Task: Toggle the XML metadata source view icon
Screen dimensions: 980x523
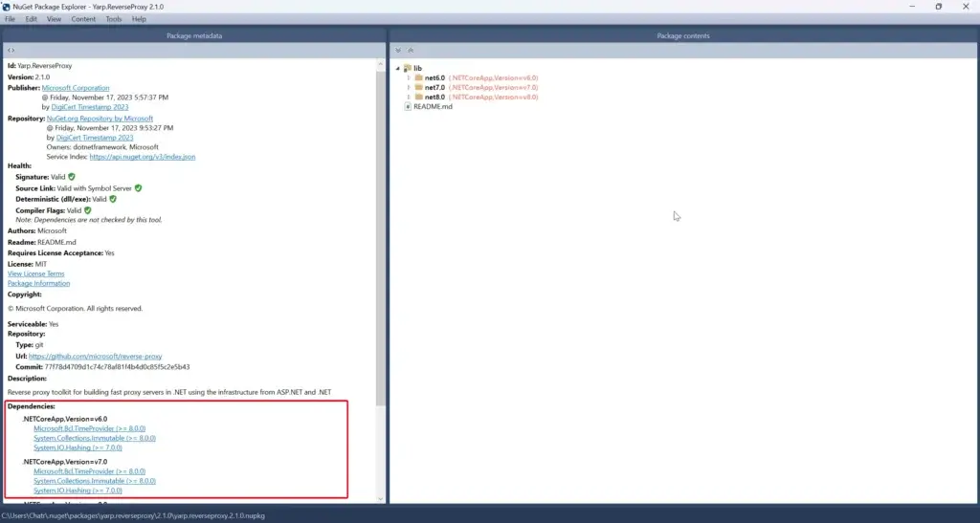Action: click(11, 50)
